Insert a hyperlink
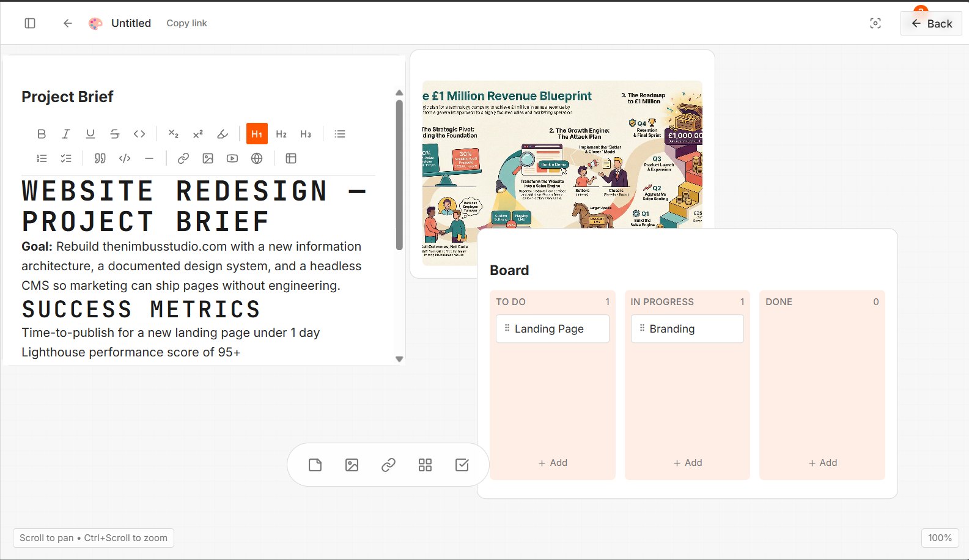The width and height of the screenshot is (969, 560). [x=183, y=158]
